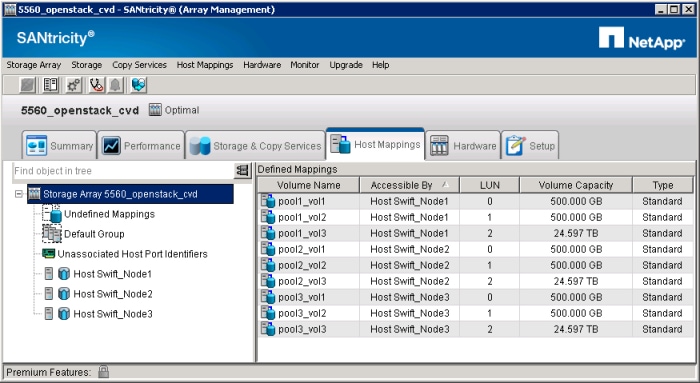
Task: Click the Unassociated Host Port Identifiers icon
Action: click(x=48, y=254)
